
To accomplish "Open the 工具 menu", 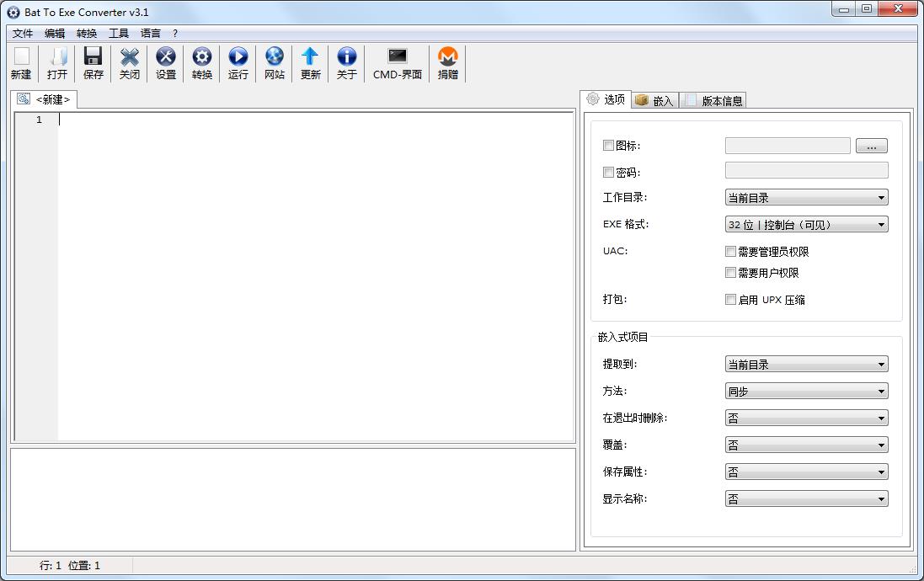I will [119, 34].
